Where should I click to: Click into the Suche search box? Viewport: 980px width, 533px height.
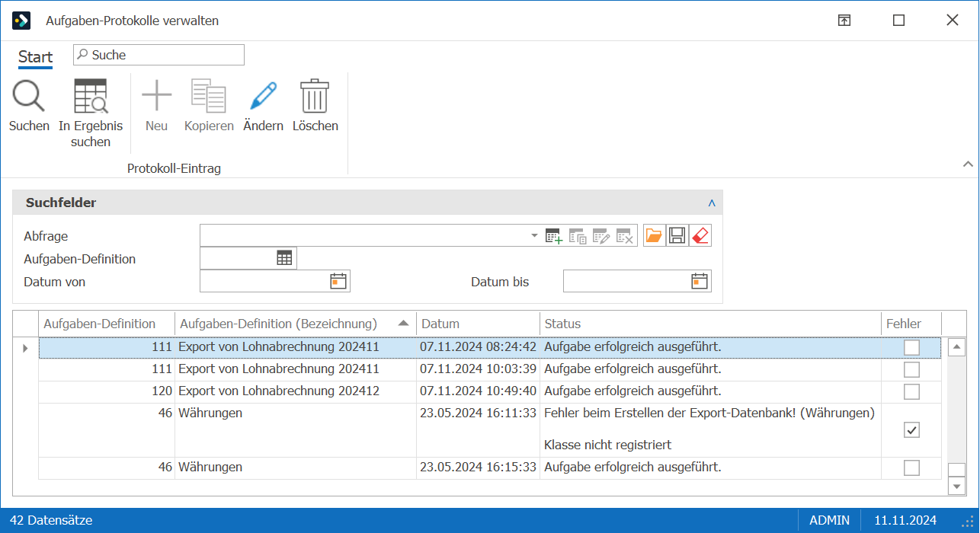(x=159, y=55)
